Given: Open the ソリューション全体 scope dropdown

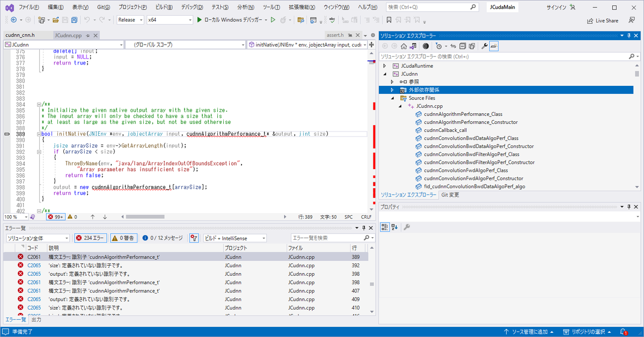Looking at the screenshot, I should pyautogui.click(x=37, y=238).
